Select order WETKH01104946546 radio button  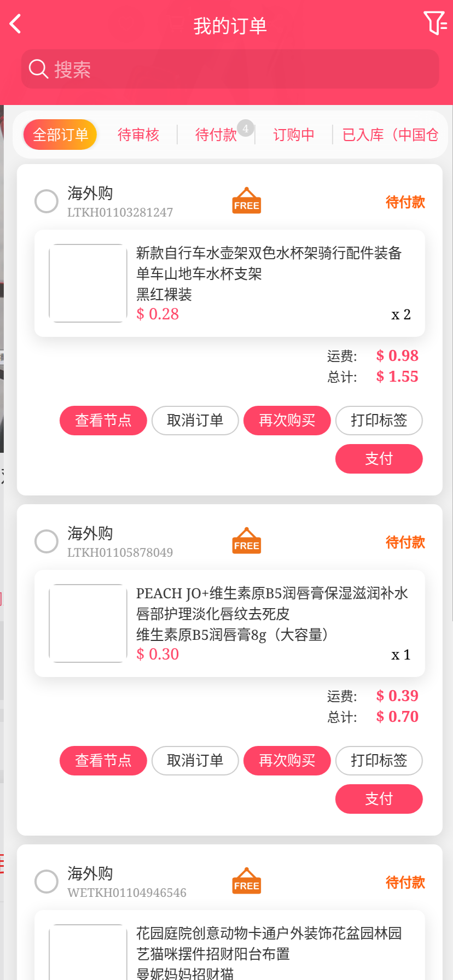(47, 882)
